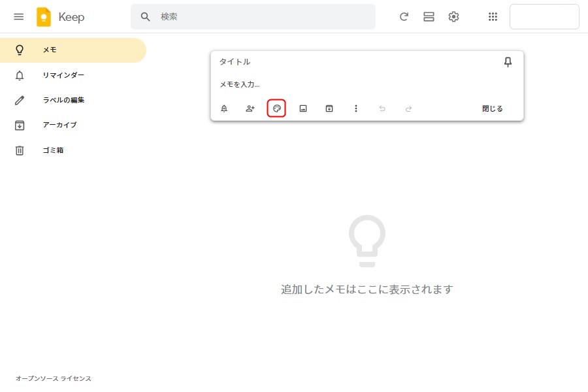This screenshot has height=392, width=588.
Task: Click the タイトル input field
Action: pos(353,62)
